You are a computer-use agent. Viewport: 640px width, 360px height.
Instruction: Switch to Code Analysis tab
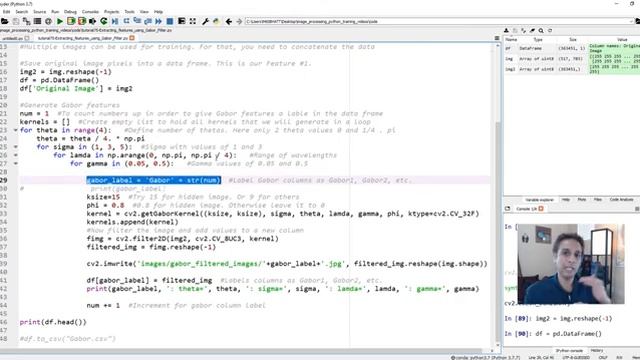click(x=621, y=200)
